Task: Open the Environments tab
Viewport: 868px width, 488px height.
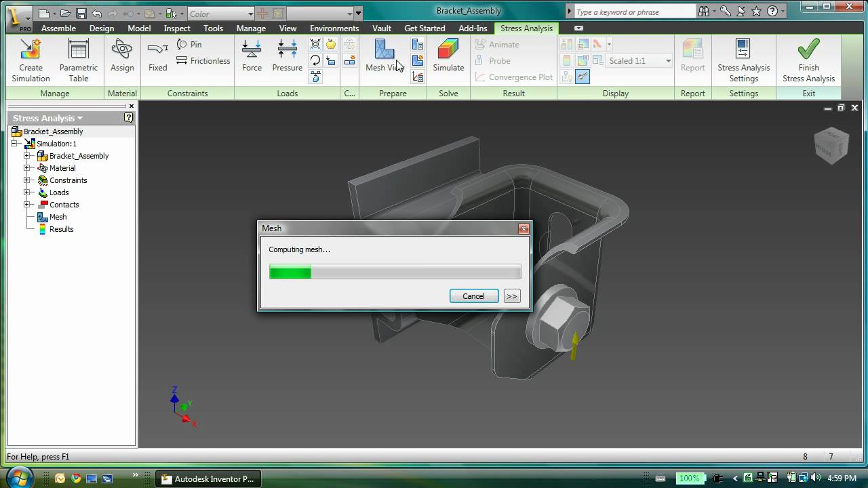Action: coord(334,28)
